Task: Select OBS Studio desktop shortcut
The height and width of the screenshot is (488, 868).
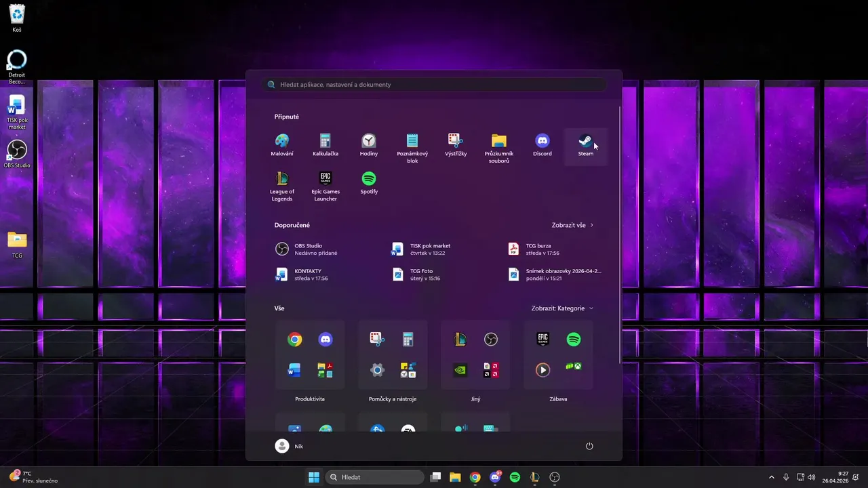Action: (x=17, y=154)
